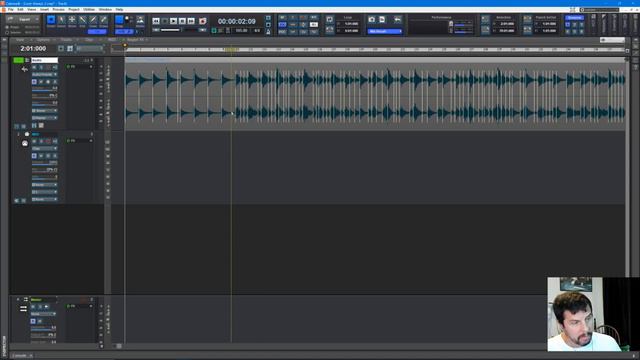Toggle input echo on first audio track
Viewport: 640px width, 360px height.
click(x=55, y=67)
